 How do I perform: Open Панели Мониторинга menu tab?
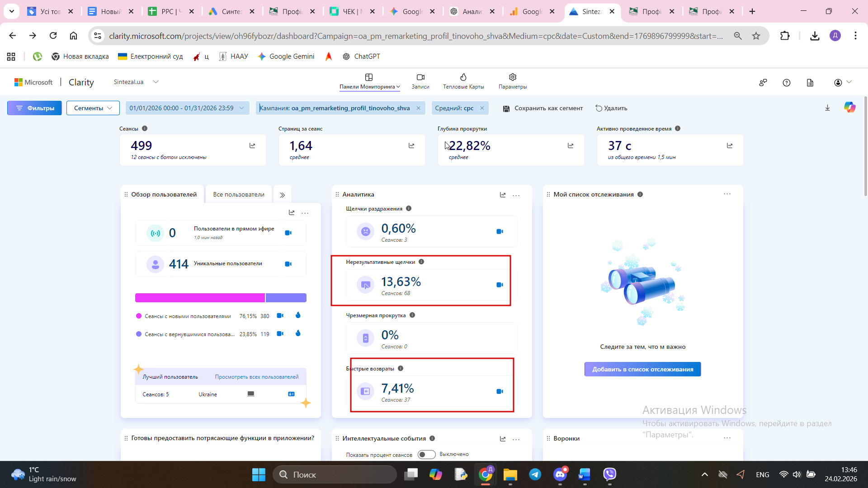pos(369,81)
